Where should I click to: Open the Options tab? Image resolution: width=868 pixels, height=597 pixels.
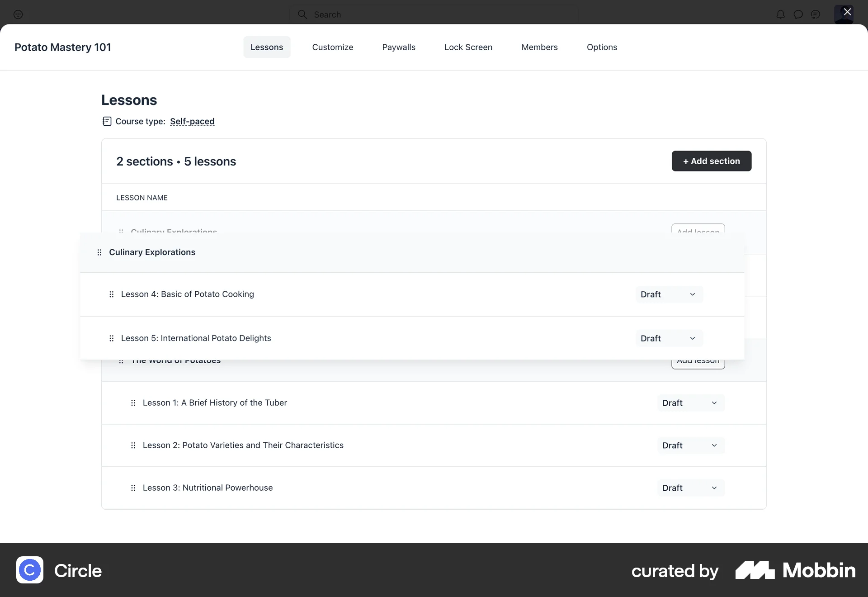point(602,47)
